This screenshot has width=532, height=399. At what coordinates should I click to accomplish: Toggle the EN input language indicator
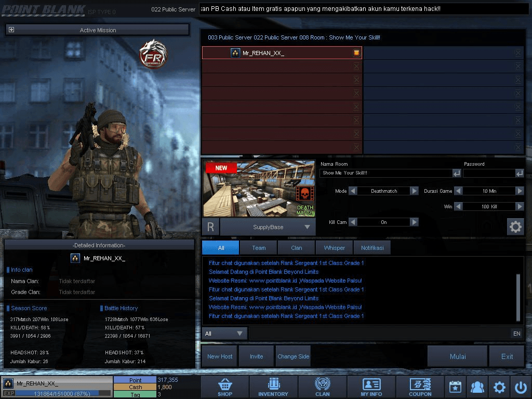[x=516, y=334]
